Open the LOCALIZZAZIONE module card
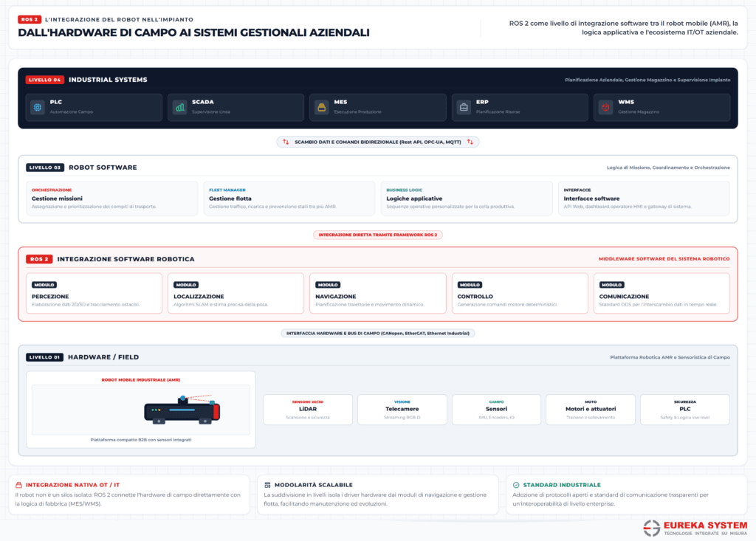The width and height of the screenshot is (756, 541). pos(236,294)
